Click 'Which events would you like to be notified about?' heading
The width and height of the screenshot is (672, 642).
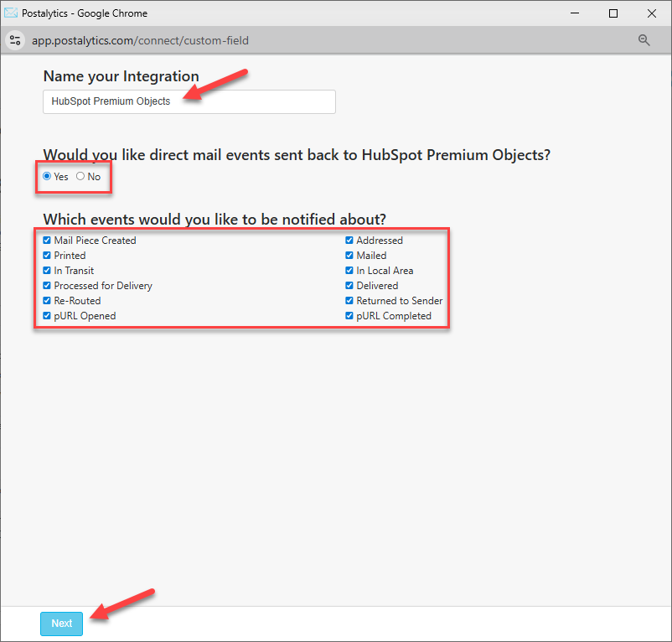215,220
